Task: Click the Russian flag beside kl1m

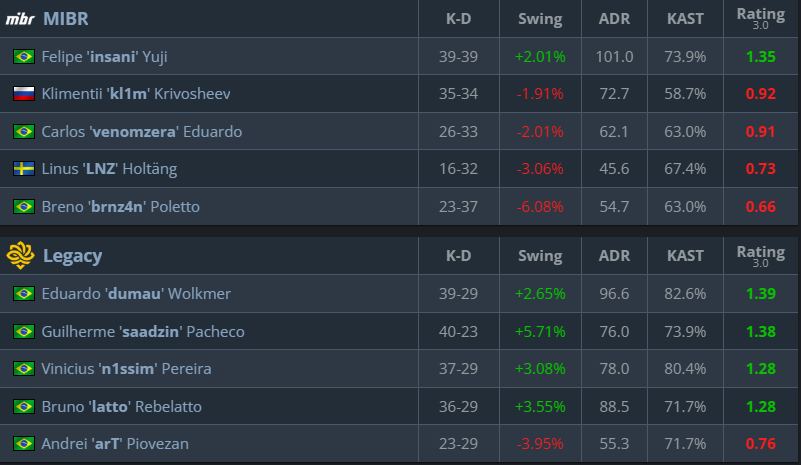Action: point(23,94)
